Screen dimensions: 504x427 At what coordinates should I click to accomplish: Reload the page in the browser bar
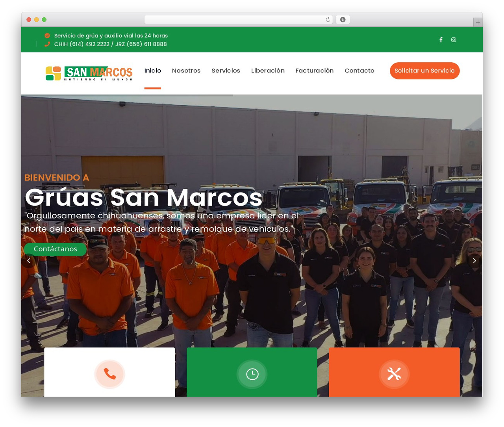click(328, 20)
